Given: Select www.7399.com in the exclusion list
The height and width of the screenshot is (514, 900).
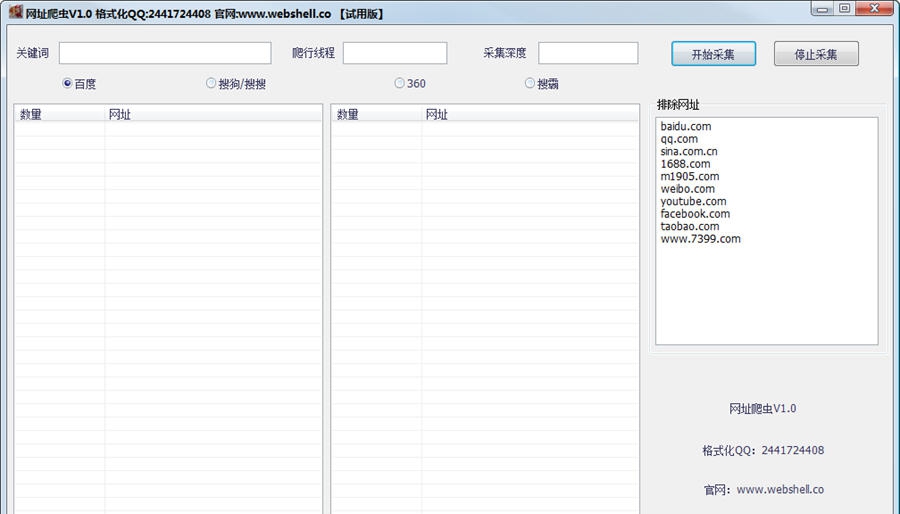Looking at the screenshot, I should click(x=700, y=239).
